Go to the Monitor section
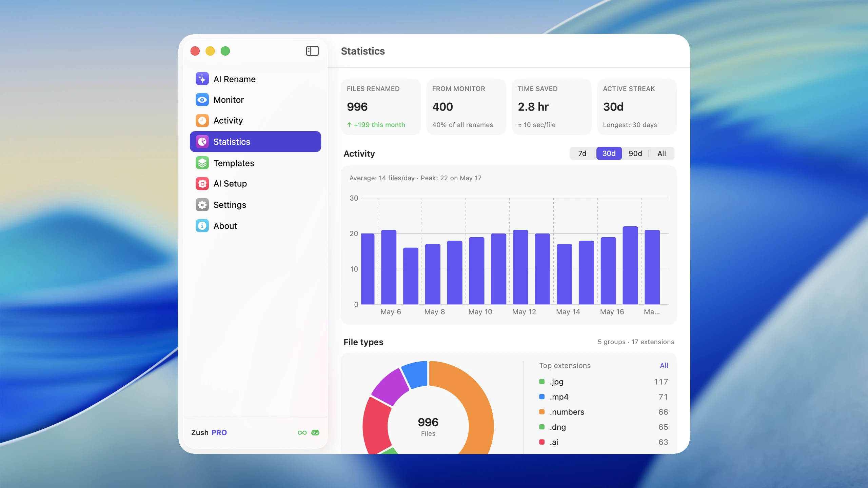The image size is (868, 488). coord(255,100)
